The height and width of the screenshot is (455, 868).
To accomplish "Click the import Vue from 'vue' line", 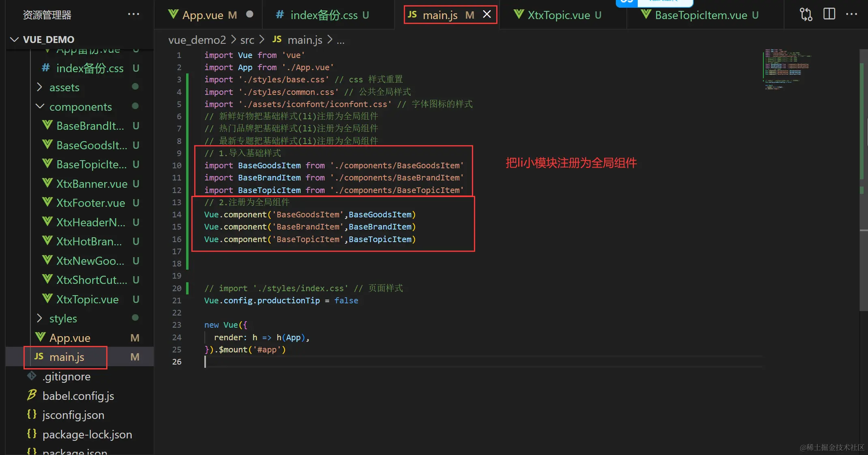I will click(254, 55).
